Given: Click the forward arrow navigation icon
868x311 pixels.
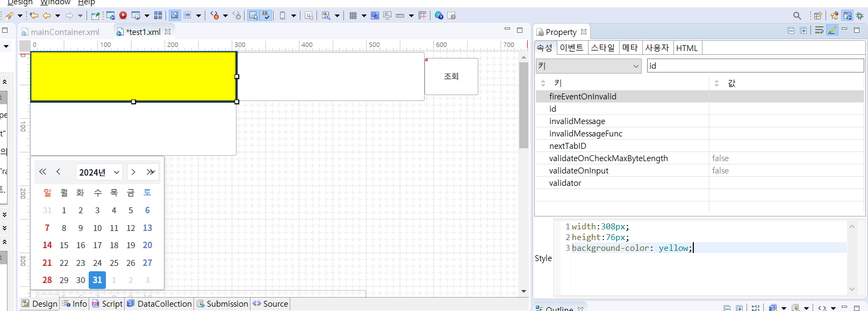Looking at the screenshot, I should (x=69, y=16).
